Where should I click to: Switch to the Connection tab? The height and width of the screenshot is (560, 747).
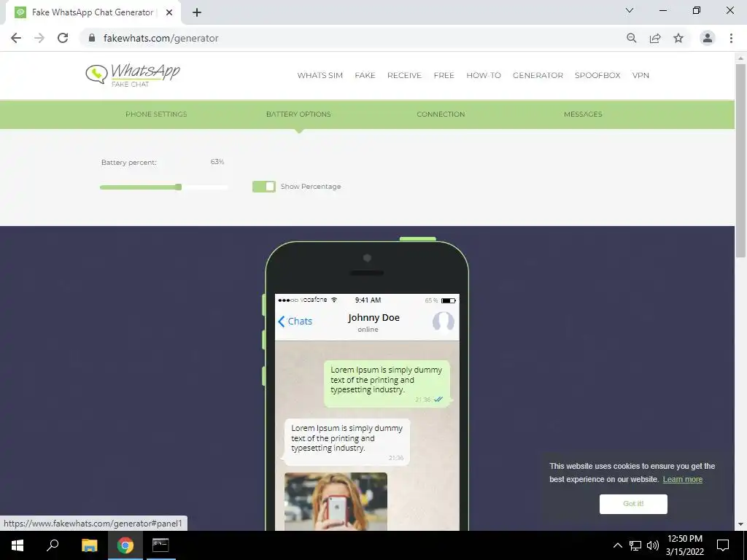441,114
